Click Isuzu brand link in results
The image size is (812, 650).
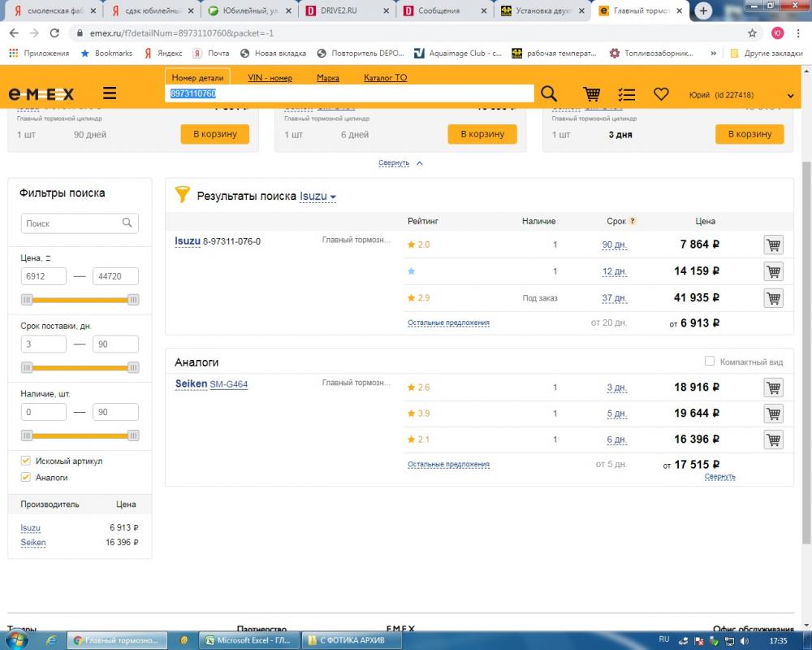188,241
